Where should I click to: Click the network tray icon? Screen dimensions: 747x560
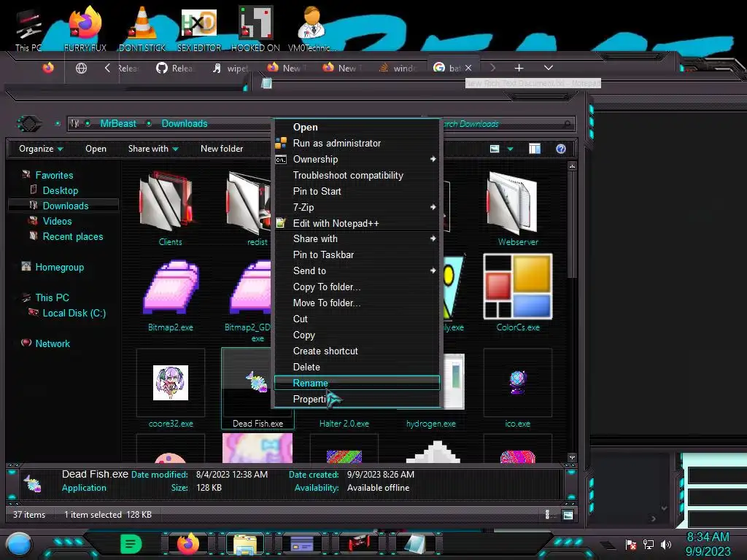coord(649,544)
